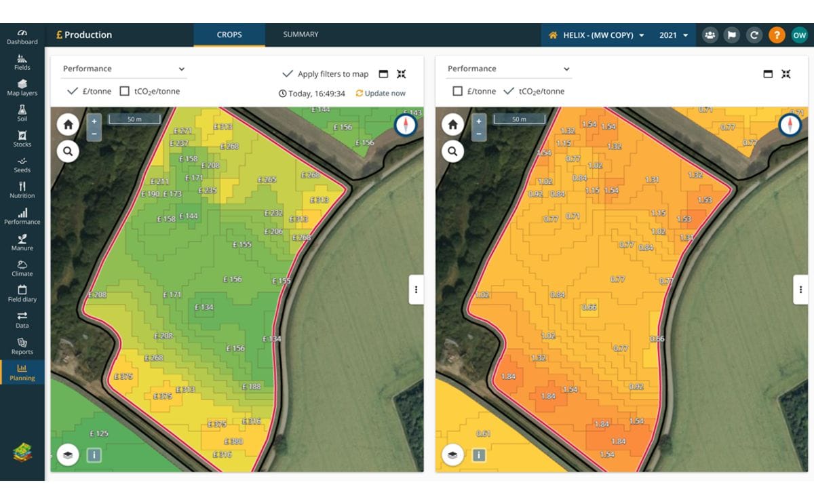This screenshot has width=814, height=504.
Task: Open the Seeds section
Action: tap(22, 165)
